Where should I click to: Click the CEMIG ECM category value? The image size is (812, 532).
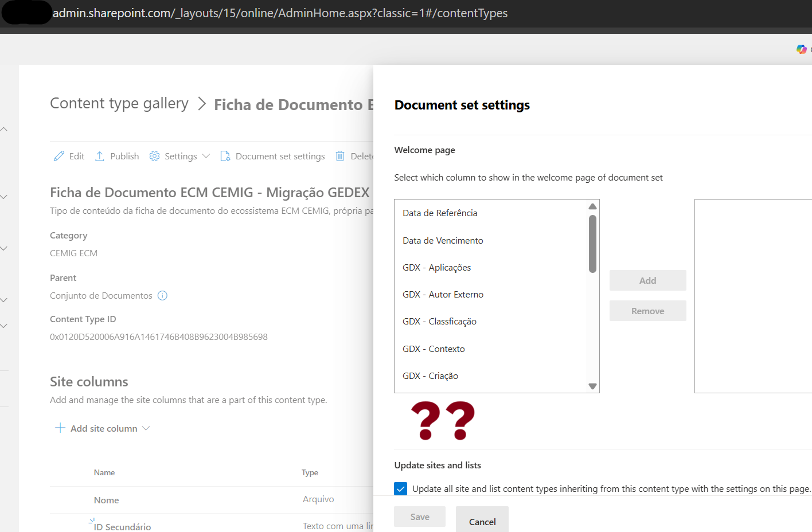[73, 253]
